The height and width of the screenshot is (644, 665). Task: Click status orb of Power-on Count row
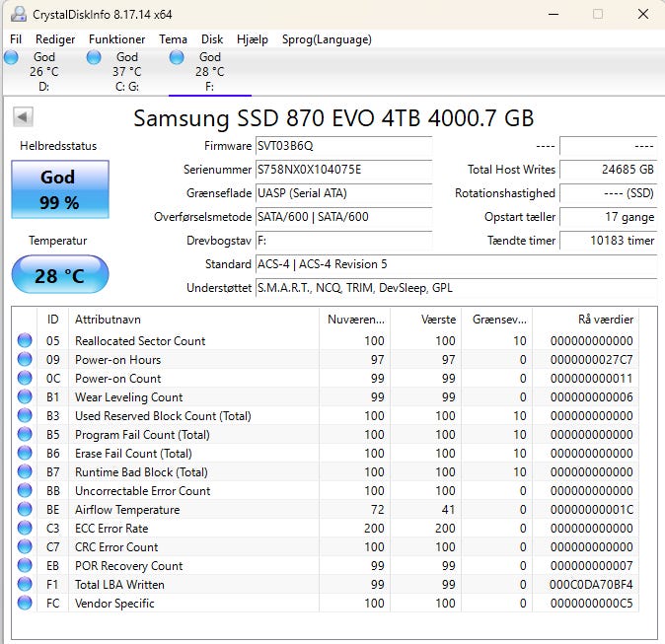(x=25, y=378)
